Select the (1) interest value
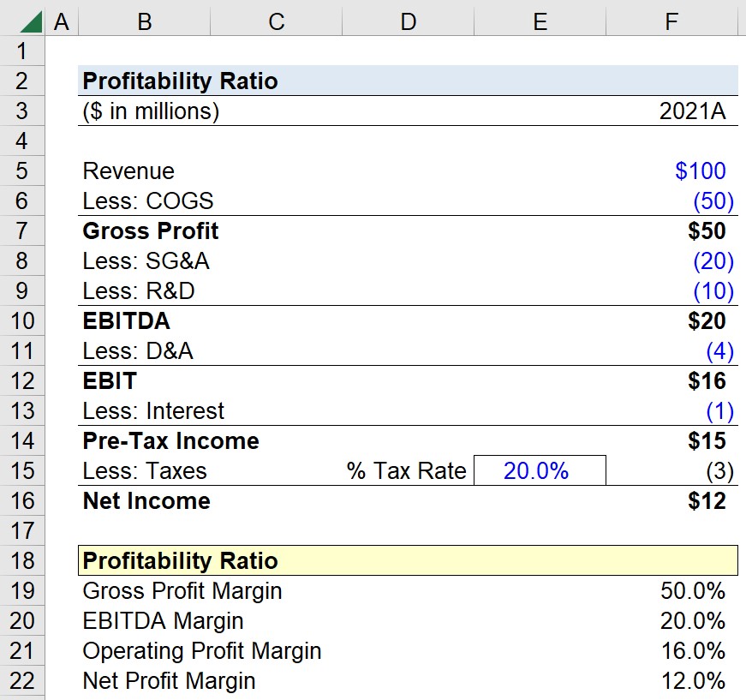This screenshot has height=700, width=746. [719, 410]
